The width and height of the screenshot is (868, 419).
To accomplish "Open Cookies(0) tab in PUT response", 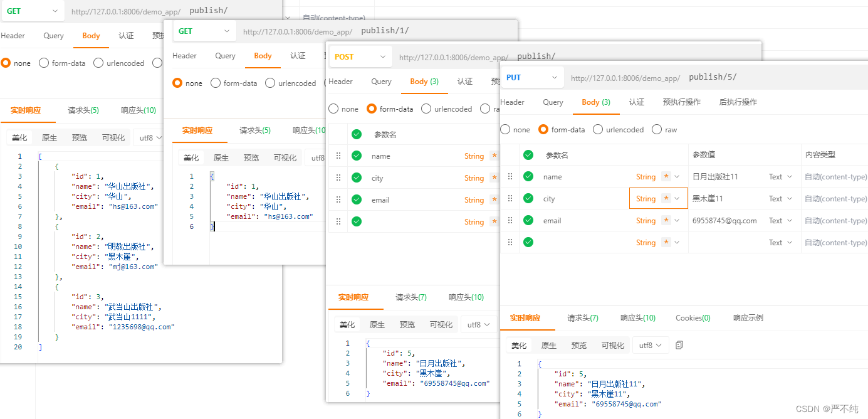I will pos(693,318).
